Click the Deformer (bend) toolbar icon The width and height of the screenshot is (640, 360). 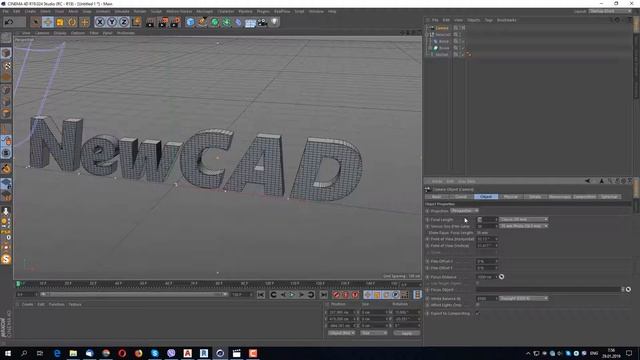click(x=238, y=22)
